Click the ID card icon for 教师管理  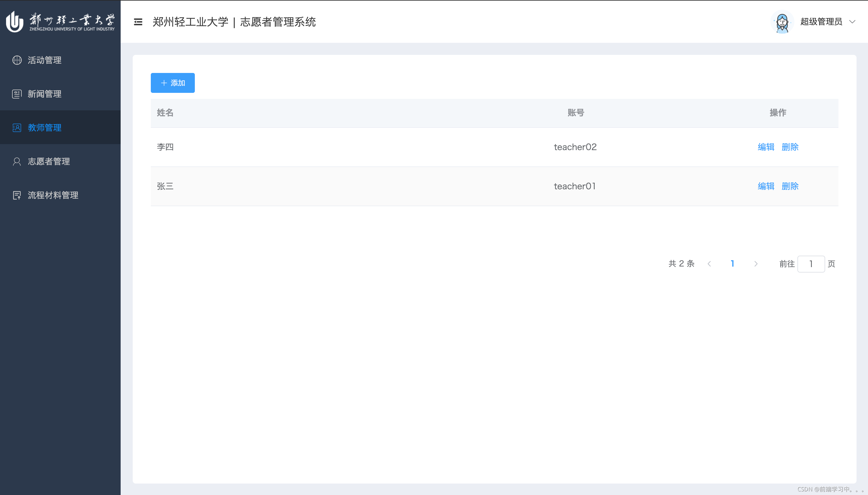point(17,128)
